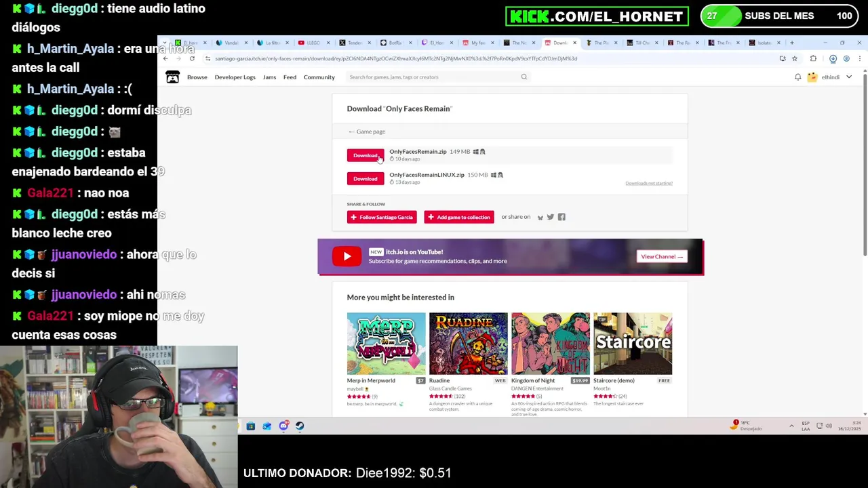The width and height of the screenshot is (868, 488).
Task: Click DANGEN Entertainment author link
Action: coord(537,389)
